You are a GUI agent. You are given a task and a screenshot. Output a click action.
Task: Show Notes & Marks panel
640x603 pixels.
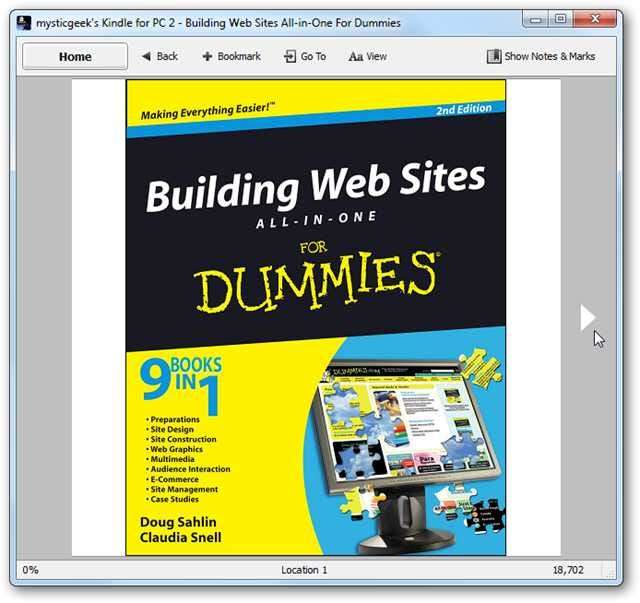pos(541,56)
